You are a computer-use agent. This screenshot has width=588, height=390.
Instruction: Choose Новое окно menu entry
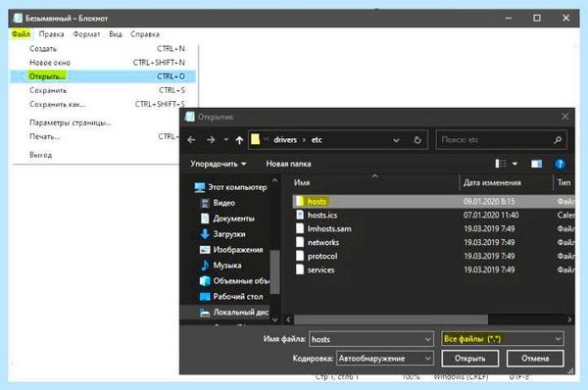pos(103,63)
